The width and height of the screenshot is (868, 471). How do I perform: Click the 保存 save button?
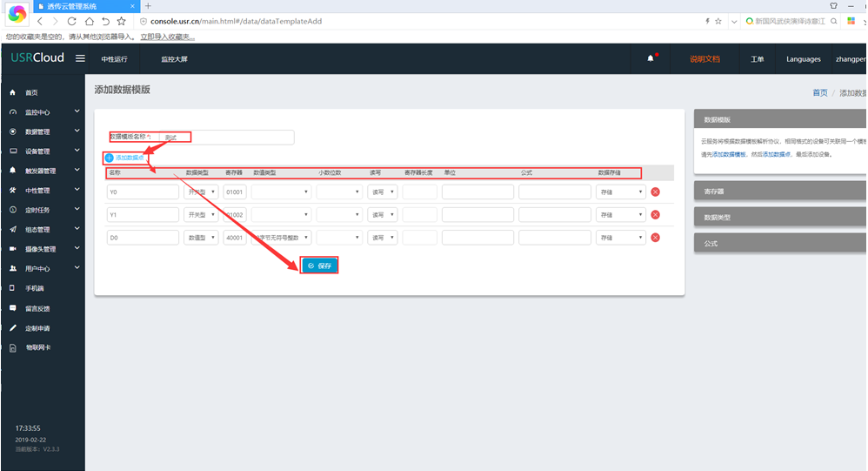[319, 266]
